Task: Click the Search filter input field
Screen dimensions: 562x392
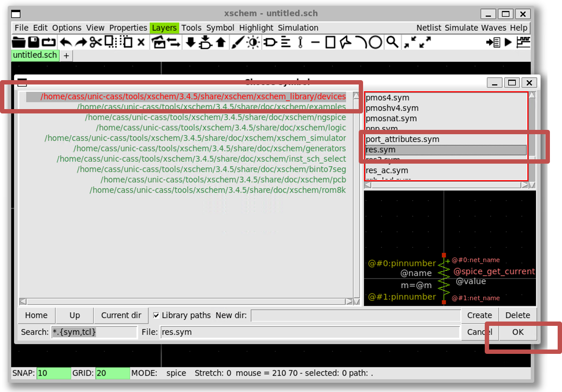Action: tap(94, 332)
